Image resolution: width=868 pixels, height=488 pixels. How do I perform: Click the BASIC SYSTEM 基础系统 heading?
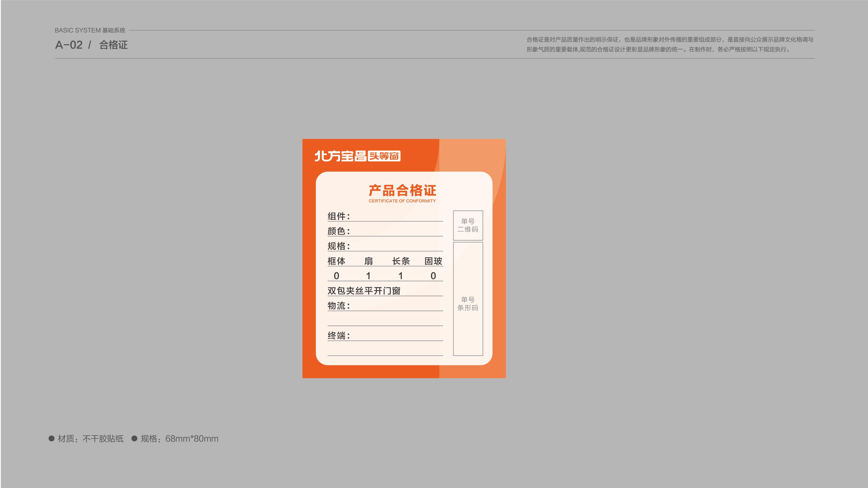pyautogui.click(x=90, y=30)
